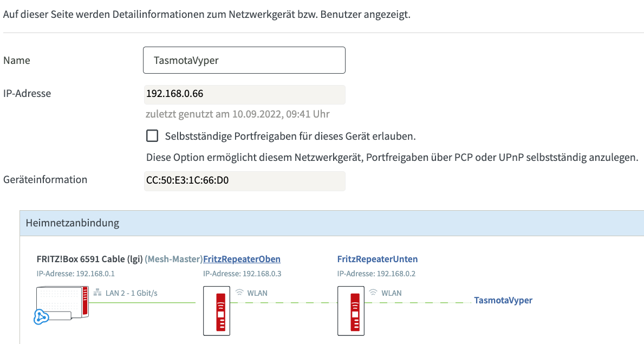Click the IP-Adresse field showing 192.168.0.66
Viewport: 644px width, 344px height.
coord(244,94)
